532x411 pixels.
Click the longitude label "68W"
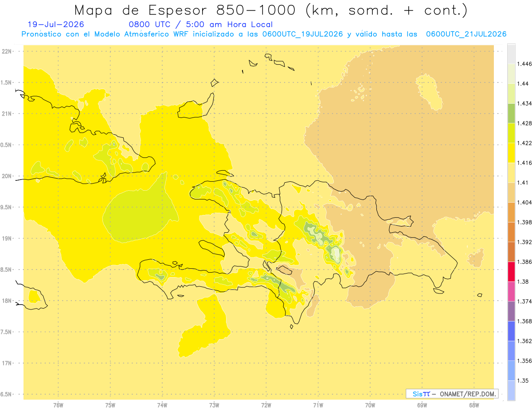tap(474, 405)
